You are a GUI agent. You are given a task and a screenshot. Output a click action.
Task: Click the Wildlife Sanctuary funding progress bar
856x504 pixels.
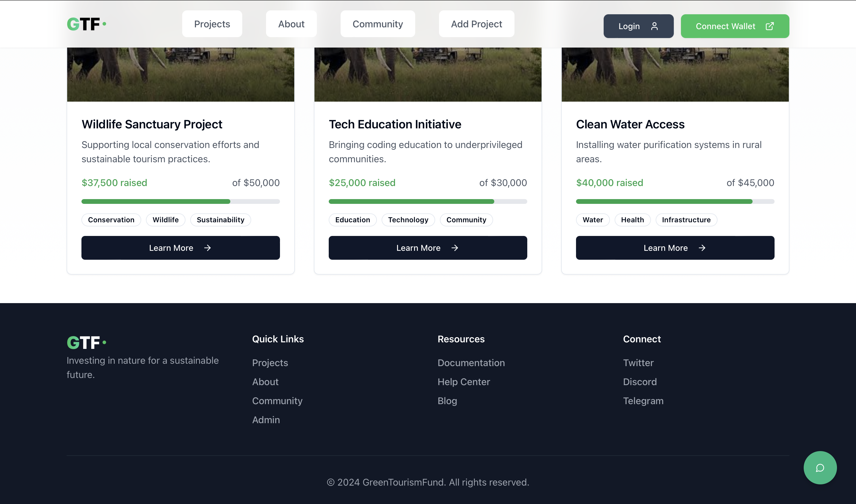[180, 201]
